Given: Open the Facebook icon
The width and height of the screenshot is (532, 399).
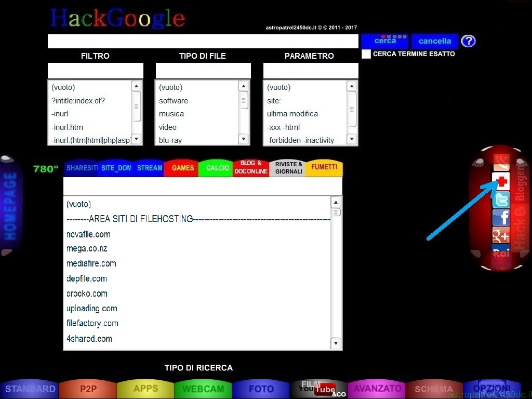Looking at the screenshot, I should (x=501, y=218).
